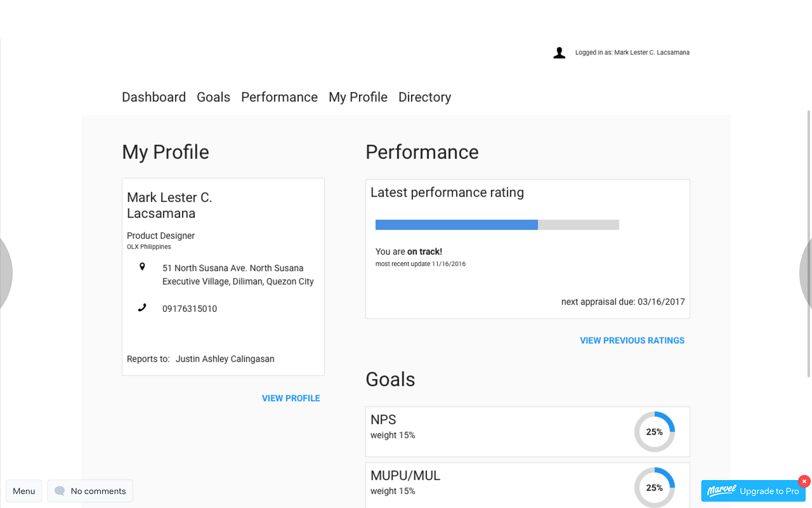Switch to the Goals navigation tab
This screenshot has height=508, width=812.
pyautogui.click(x=213, y=97)
